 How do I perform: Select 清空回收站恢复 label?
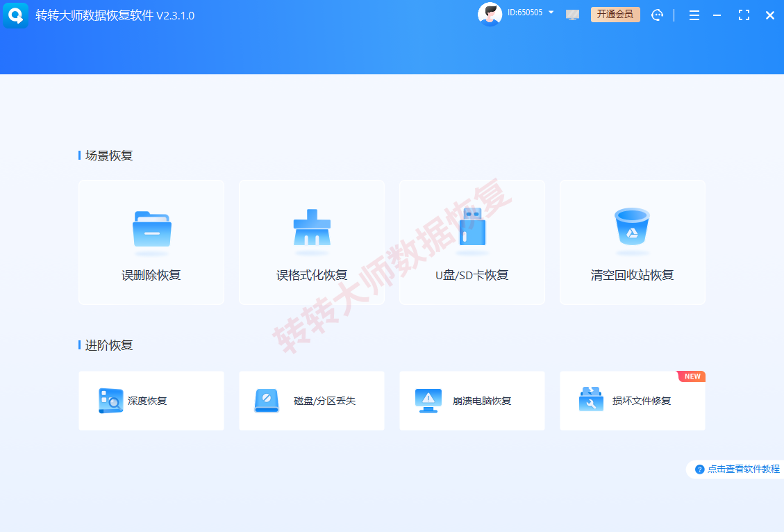(633, 275)
